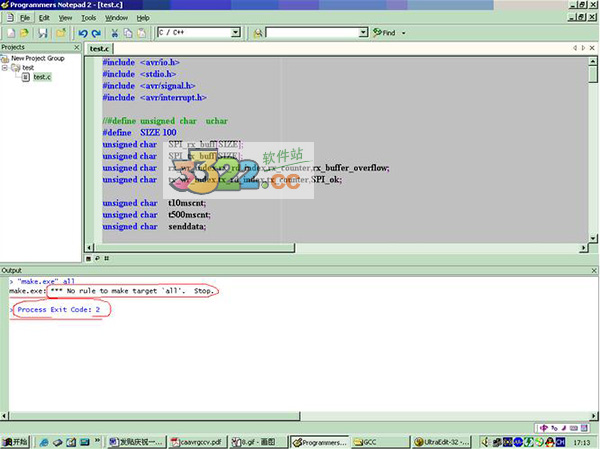Click the '#include <avr/io.h>' code line
The image size is (600, 449).
(x=141, y=62)
